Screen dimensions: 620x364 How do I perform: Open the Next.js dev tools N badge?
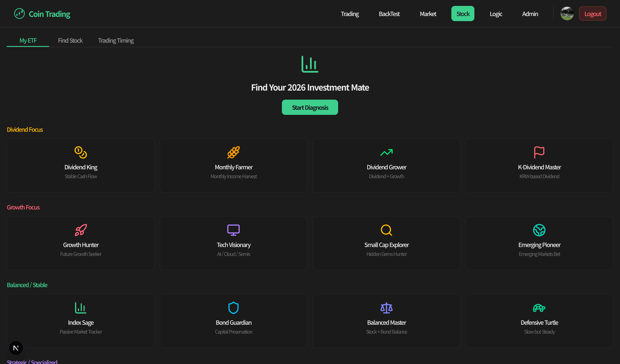[16, 348]
